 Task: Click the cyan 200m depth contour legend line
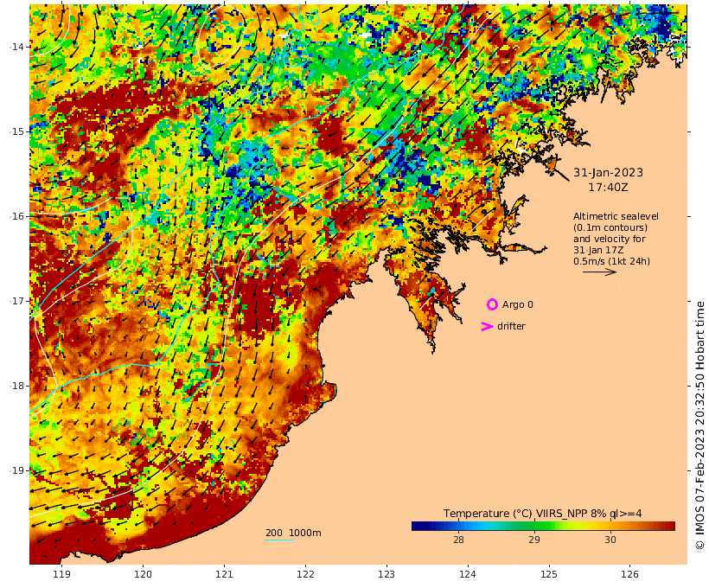[x=279, y=540]
